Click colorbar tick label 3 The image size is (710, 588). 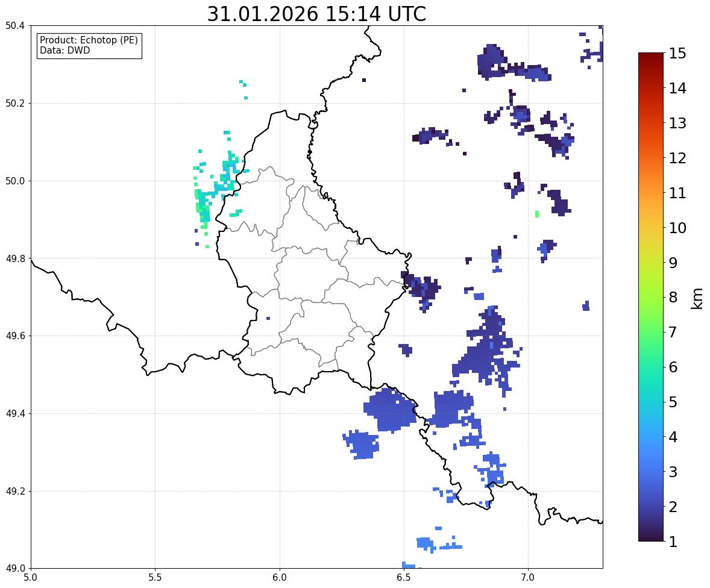click(x=673, y=472)
